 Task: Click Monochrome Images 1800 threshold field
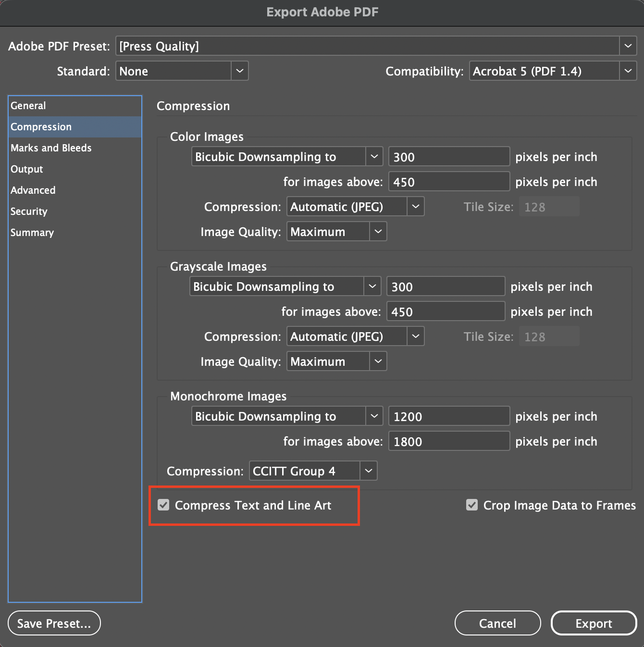[x=449, y=441]
